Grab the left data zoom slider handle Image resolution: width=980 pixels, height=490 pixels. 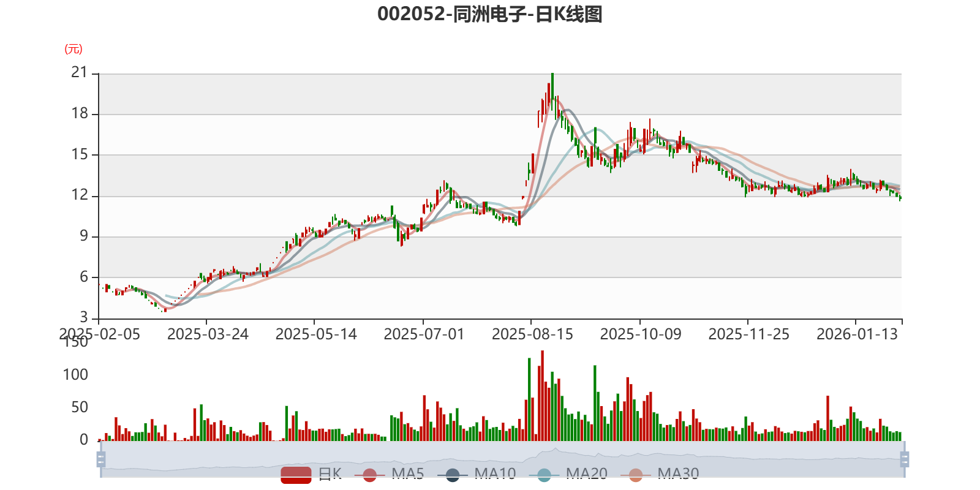tap(101, 459)
